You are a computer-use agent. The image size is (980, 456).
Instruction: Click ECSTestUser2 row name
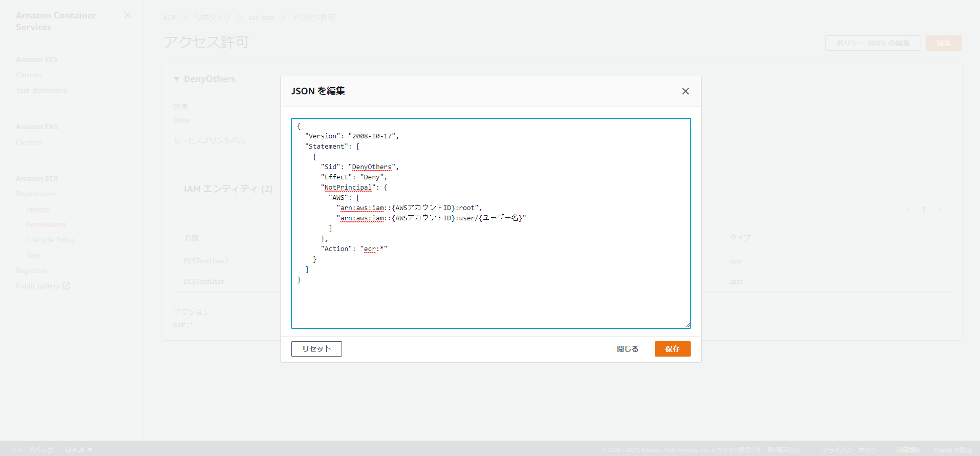(206, 261)
